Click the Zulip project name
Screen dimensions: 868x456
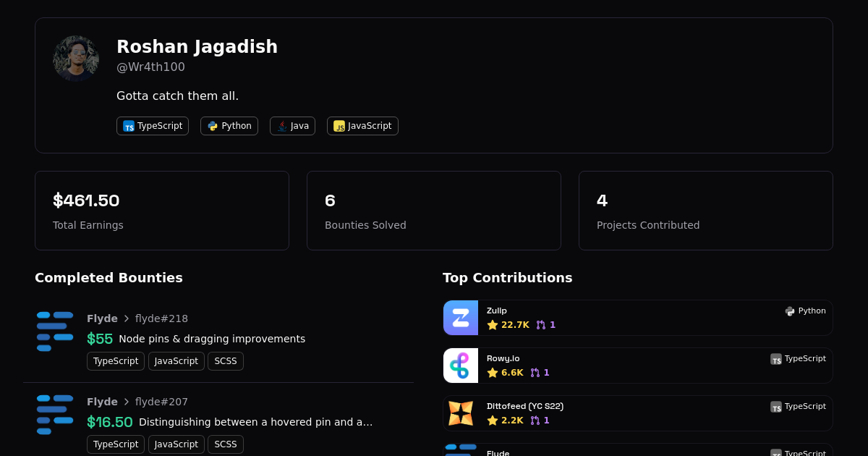click(x=497, y=311)
